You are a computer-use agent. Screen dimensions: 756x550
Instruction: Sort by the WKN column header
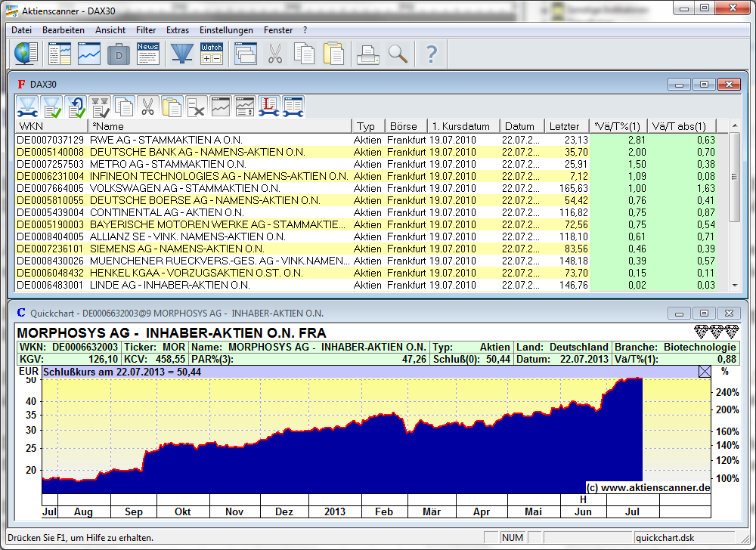coord(51,126)
